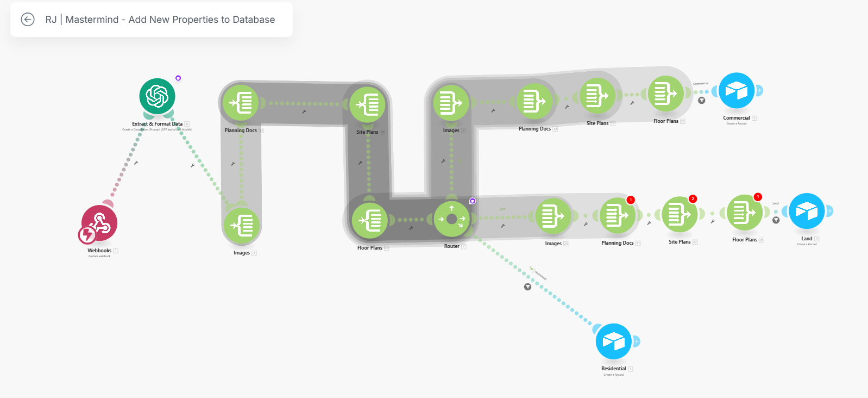Viewport: 868px width, 398px height.
Task: Open the Commercial Airtable module
Action: pos(737,91)
